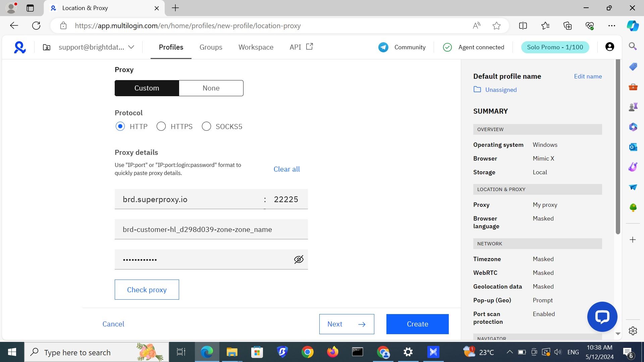Open the user account avatar menu
644x362 pixels.
pyautogui.click(x=609, y=47)
